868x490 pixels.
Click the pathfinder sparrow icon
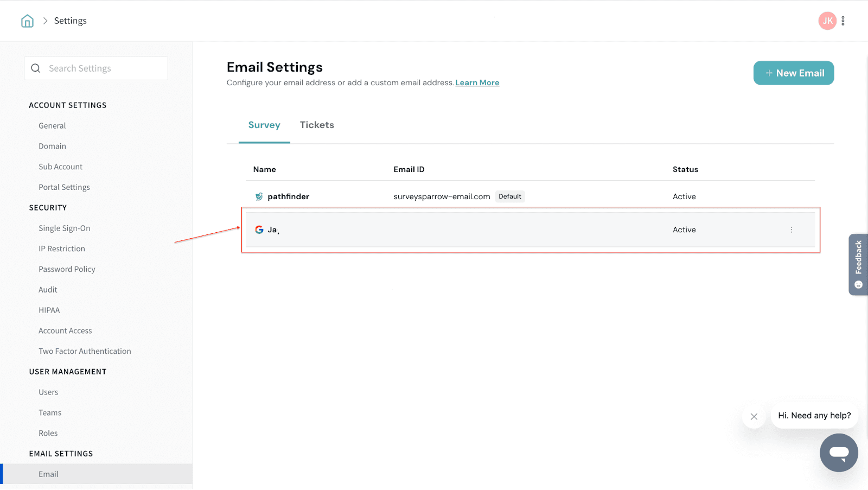click(259, 197)
